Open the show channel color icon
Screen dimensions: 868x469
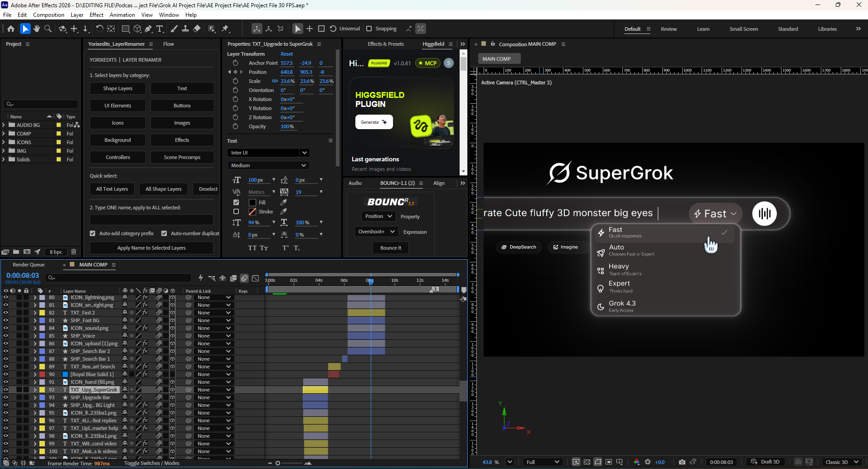[637, 462]
